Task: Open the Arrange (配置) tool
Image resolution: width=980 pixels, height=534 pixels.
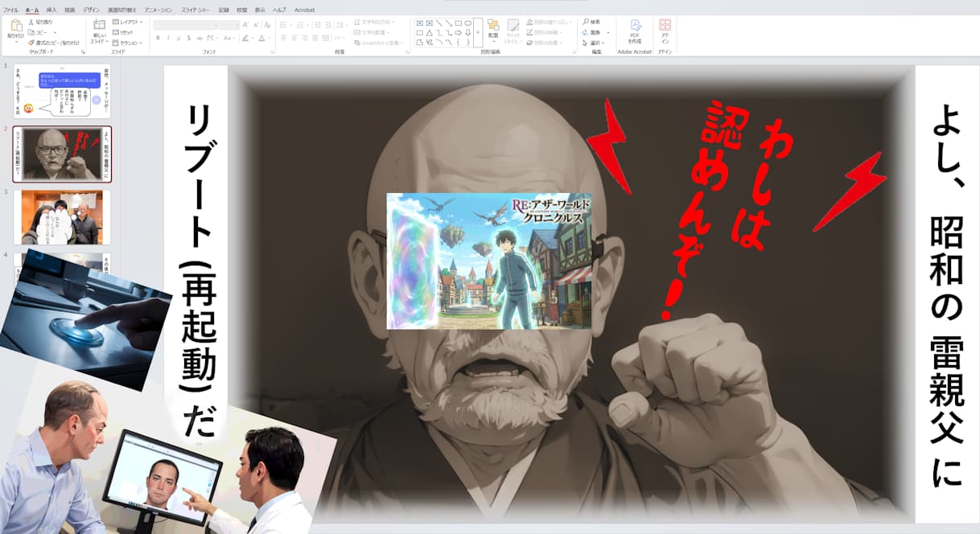Action: (492, 30)
